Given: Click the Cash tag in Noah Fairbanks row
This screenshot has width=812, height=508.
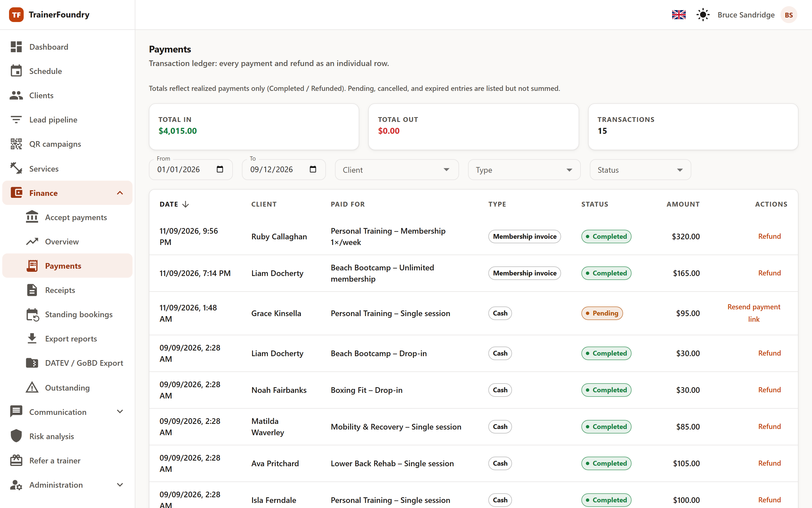Looking at the screenshot, I should click(500, 390).
